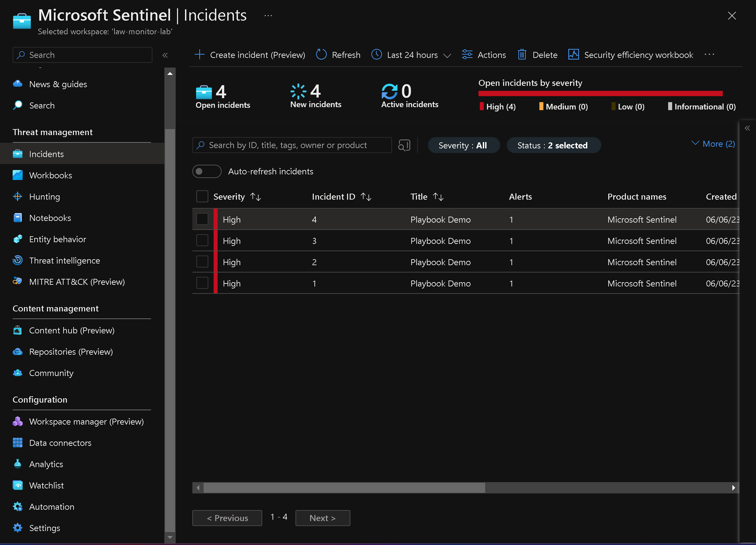Open the Severity : All filter
This screenshot has height=545, width=756.
[x=463, y=145]
